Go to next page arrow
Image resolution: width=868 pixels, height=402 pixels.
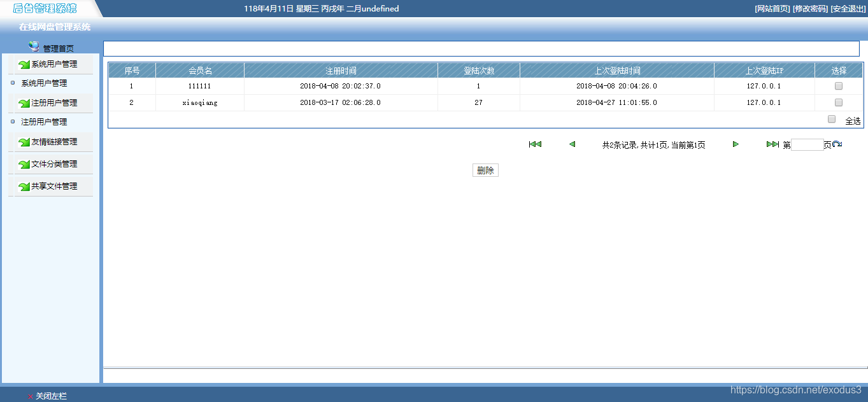coord(736,144)
